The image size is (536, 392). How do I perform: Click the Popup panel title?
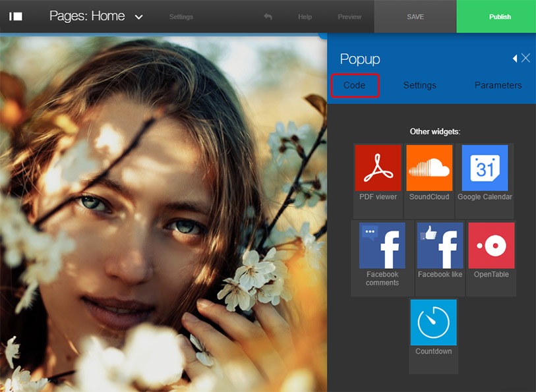coord(360,59)
